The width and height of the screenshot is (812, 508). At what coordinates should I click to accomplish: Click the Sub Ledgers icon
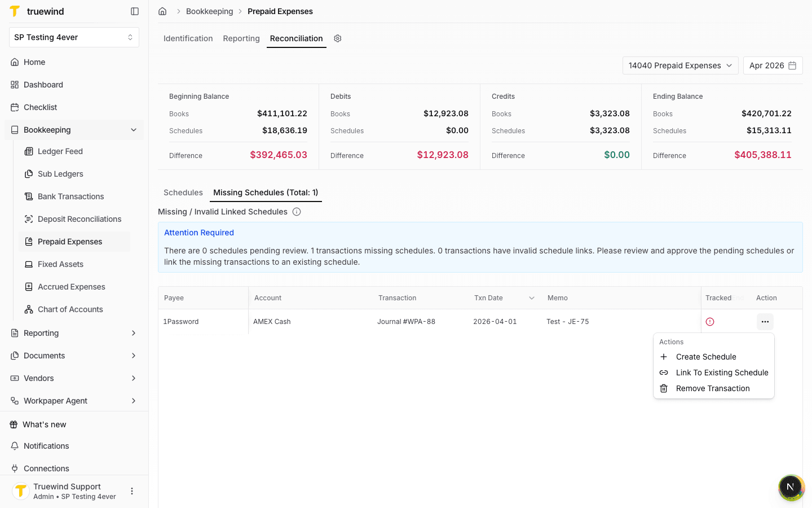coord(29,174)
